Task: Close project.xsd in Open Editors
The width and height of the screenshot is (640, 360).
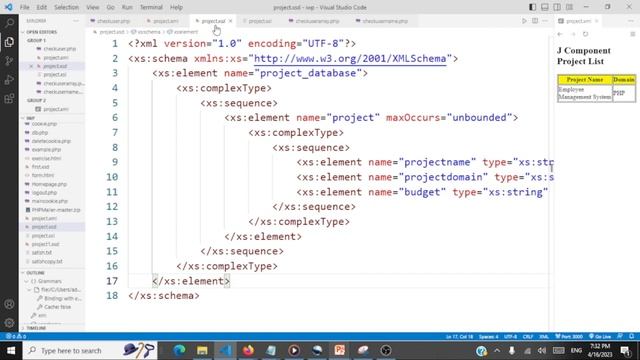Action: pos(31,66)
